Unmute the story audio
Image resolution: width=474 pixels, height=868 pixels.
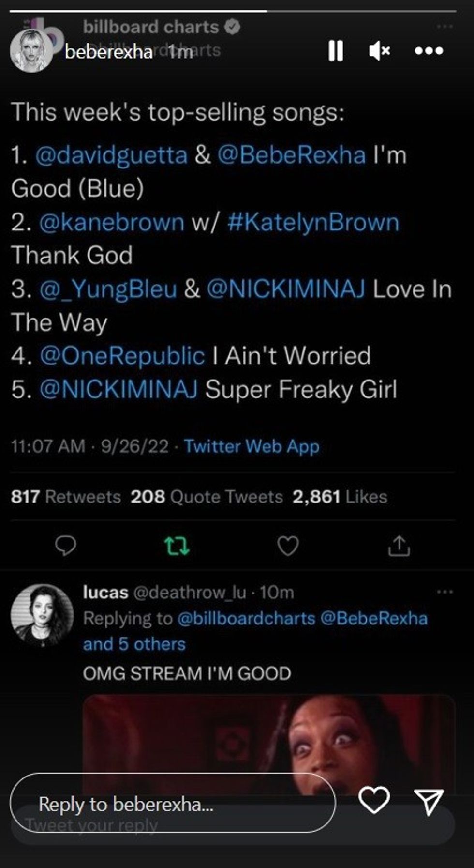pyautogui.click(x=379, y=50)
